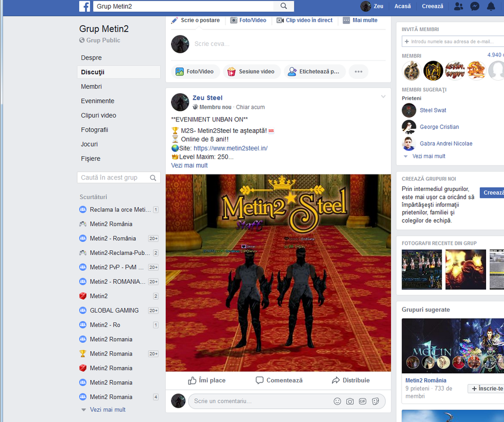Open Metin2 România suggested group title

click(x=425, y=380)
